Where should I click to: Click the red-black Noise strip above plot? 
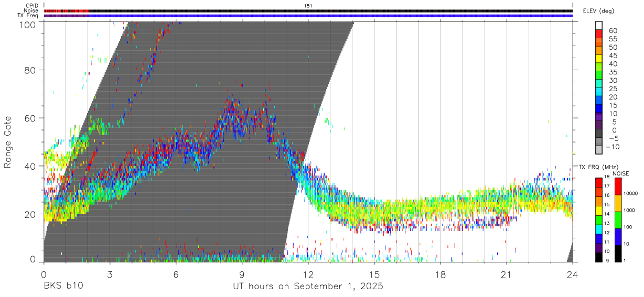(x=308, y=10)
